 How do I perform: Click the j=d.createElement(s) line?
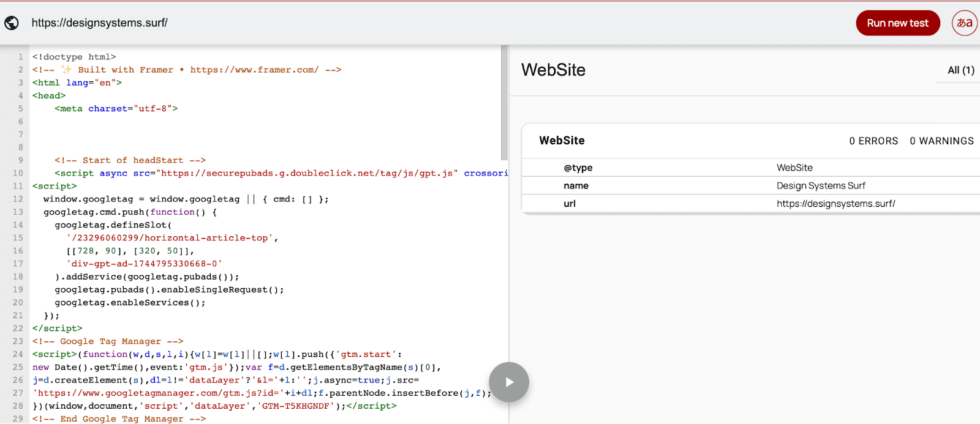pos(226,380)
